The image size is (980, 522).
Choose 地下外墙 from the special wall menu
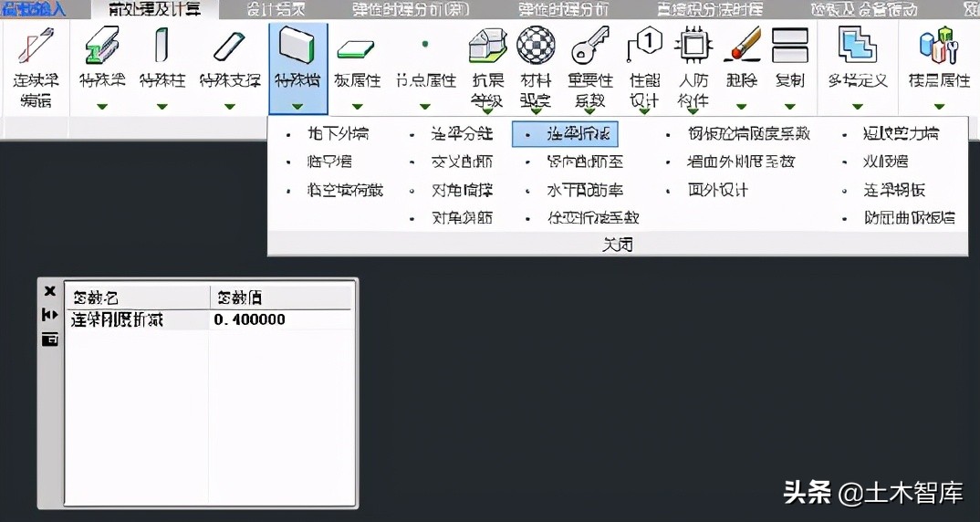point(338,134)
